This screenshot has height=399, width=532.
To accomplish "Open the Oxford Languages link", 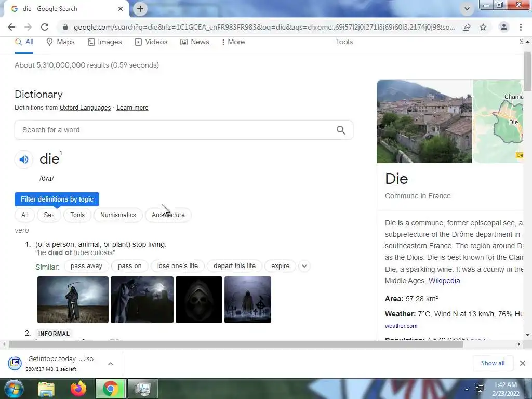I will pos(85,108).
